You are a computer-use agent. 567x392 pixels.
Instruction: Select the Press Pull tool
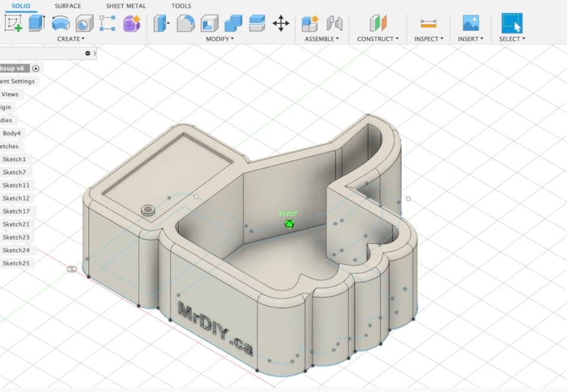click(x=161, y=24)
